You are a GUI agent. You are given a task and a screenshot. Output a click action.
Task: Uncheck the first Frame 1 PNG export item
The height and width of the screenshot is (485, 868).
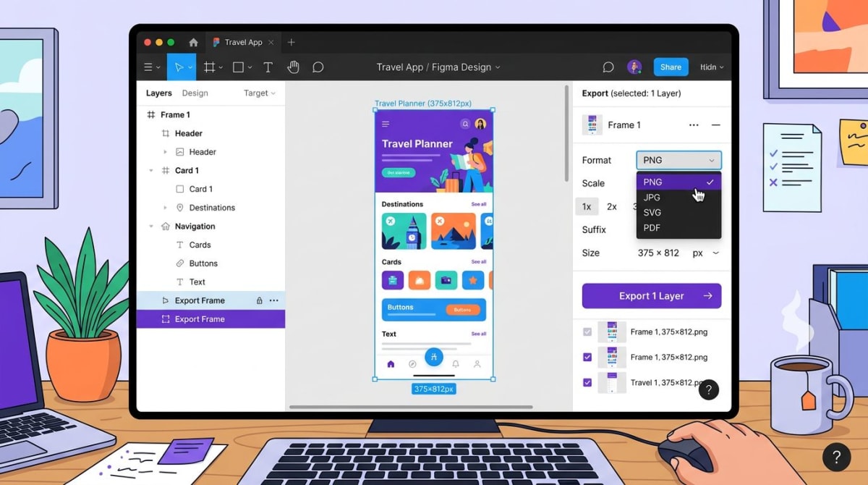[x=587, y=332]
